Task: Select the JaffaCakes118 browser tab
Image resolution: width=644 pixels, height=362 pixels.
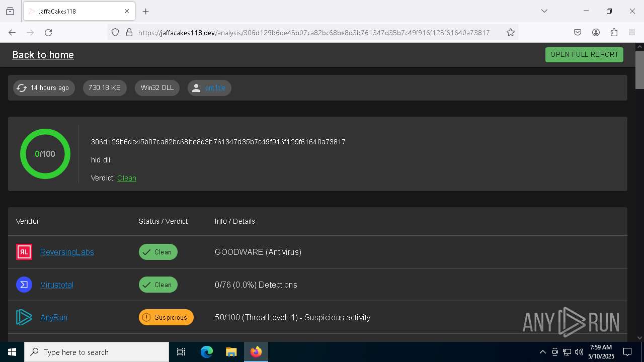Action: click(78, 11)
